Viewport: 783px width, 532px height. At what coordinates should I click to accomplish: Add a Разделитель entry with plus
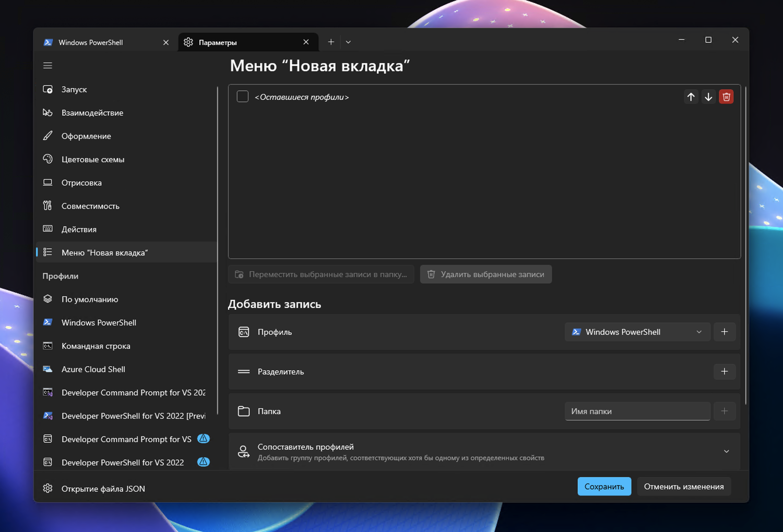click(x=725, y=371)
